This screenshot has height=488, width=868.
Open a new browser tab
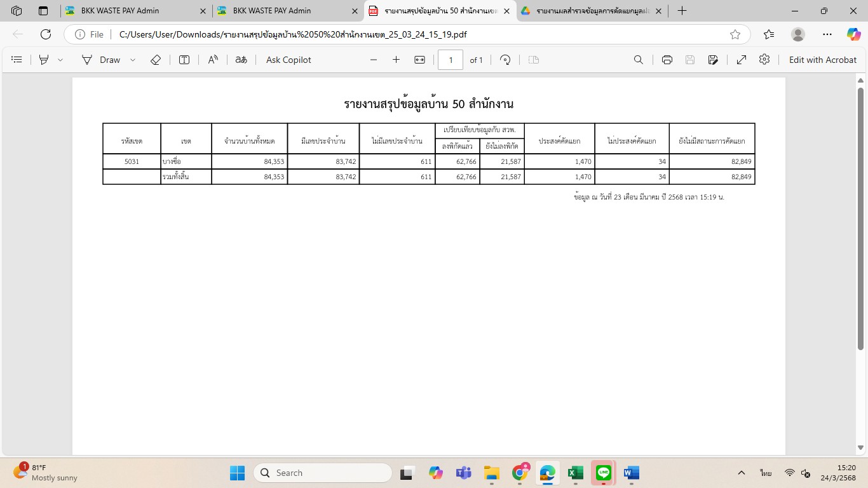tap(682, 11)
